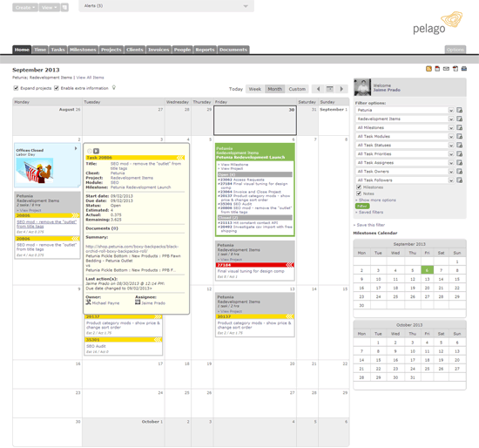Switch to the Invoices tab
The image size is (479, 448).
tap(159, 50)
